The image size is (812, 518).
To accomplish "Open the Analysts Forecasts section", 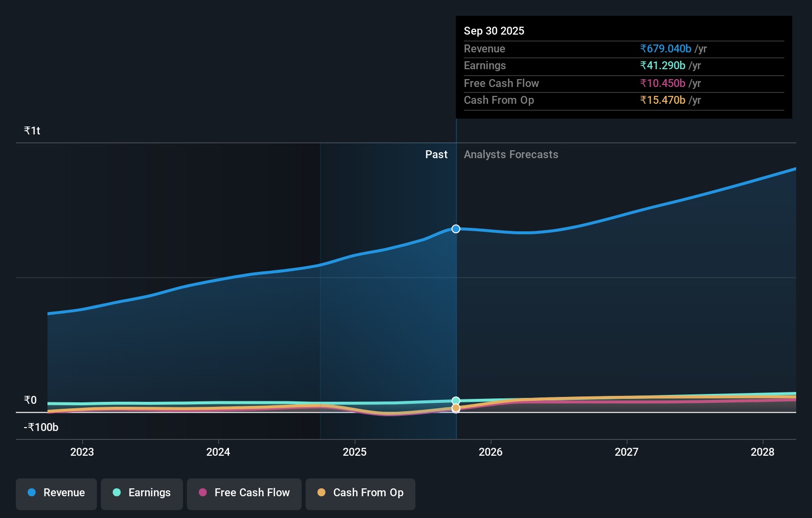I will pyautogui.click(x=511, y=154).
